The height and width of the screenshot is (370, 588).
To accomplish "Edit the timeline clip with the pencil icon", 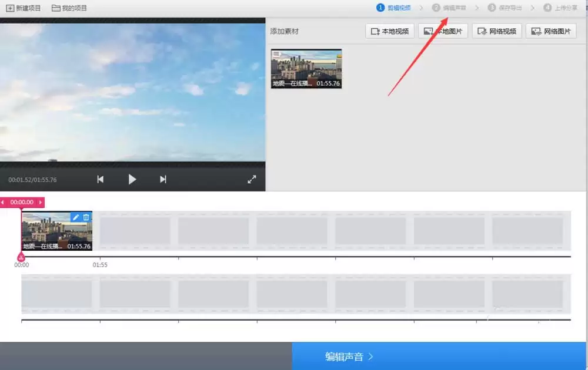I will [76, 217].
